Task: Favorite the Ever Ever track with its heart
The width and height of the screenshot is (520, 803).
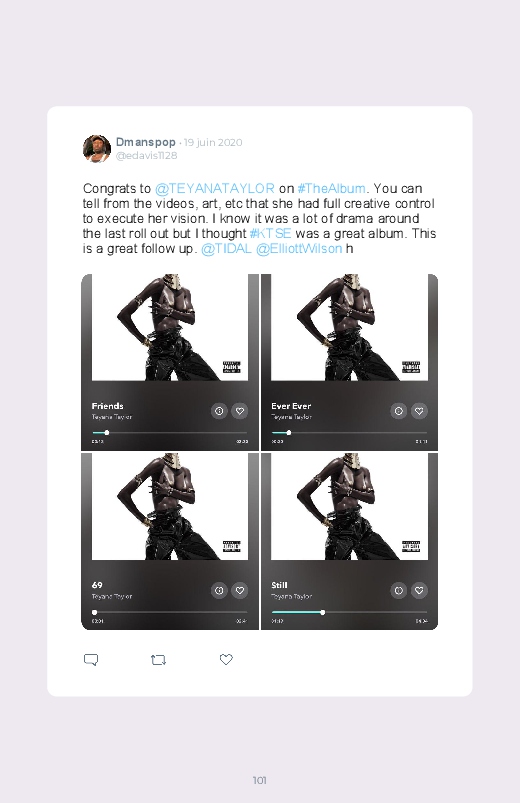Action: click(419, 411)
